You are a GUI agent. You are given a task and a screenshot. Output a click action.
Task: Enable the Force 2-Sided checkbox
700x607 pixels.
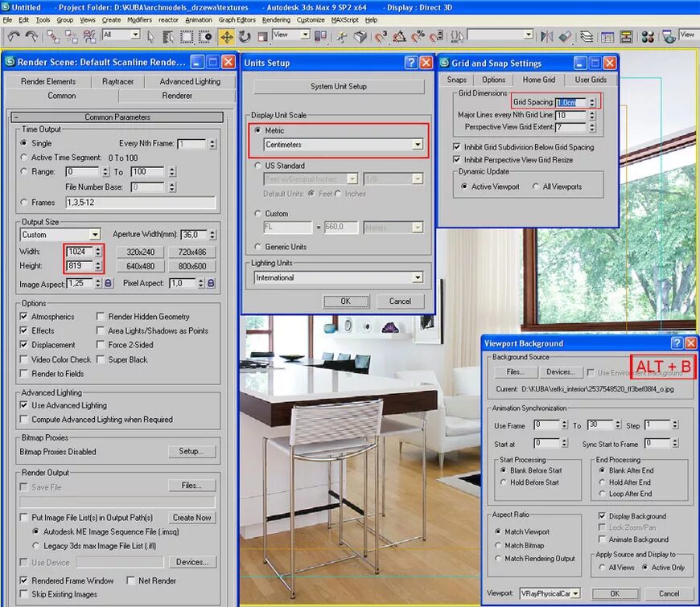(x=101, y=345)
